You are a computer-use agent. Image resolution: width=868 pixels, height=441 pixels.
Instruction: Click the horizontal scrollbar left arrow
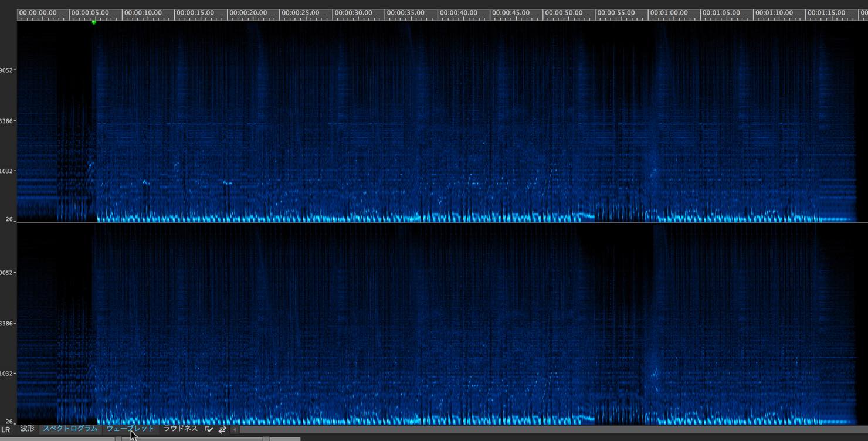click(x=235, y=429)
